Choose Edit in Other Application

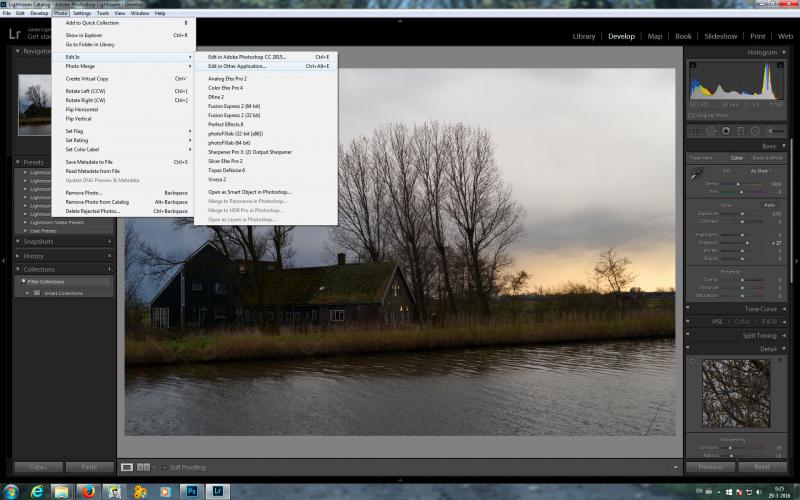pos(265,66)
